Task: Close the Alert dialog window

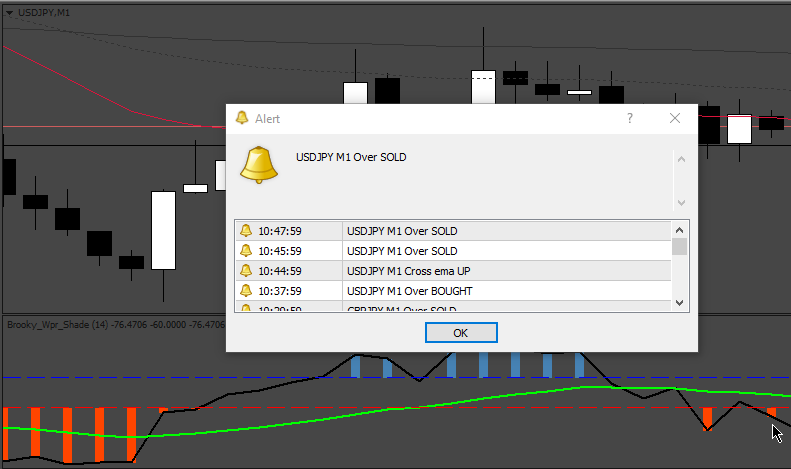Action: pos(674,118)
